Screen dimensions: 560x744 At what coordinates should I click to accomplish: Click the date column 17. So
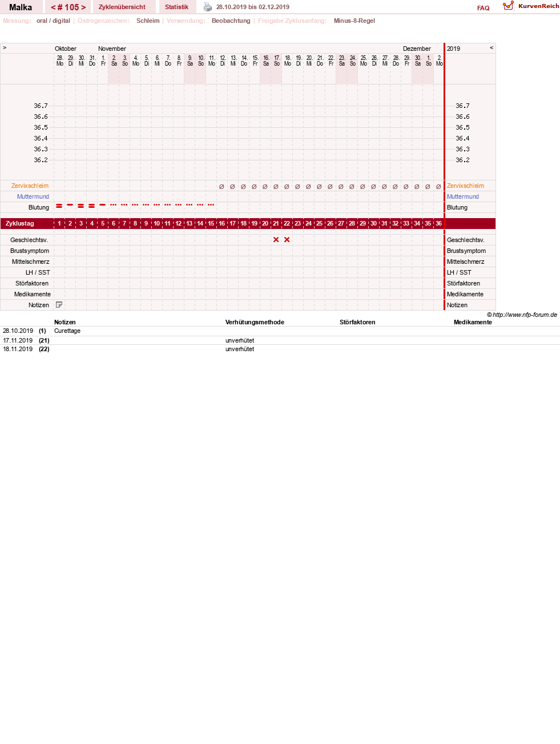pyautogui.click(x=276, y=61)
